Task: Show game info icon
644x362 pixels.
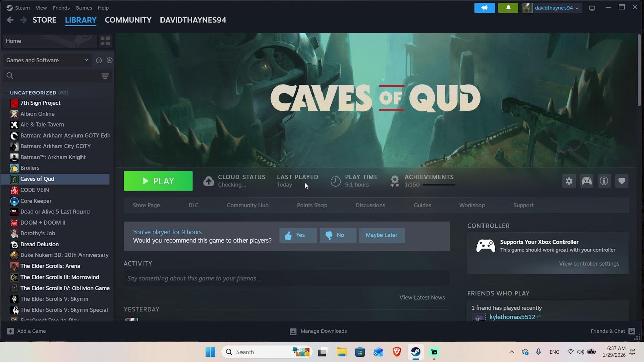Action: (x=604, y=181)
